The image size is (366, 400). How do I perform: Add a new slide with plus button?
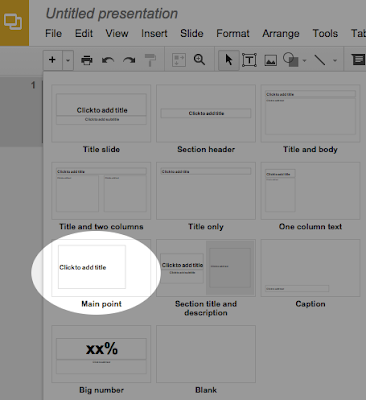pyautogui.click(x=52, y=60)
